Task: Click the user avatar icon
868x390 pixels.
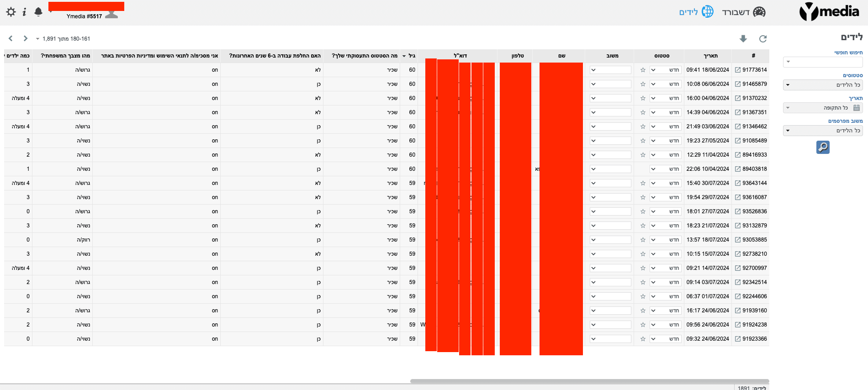Action: click(x=111, y=15)
